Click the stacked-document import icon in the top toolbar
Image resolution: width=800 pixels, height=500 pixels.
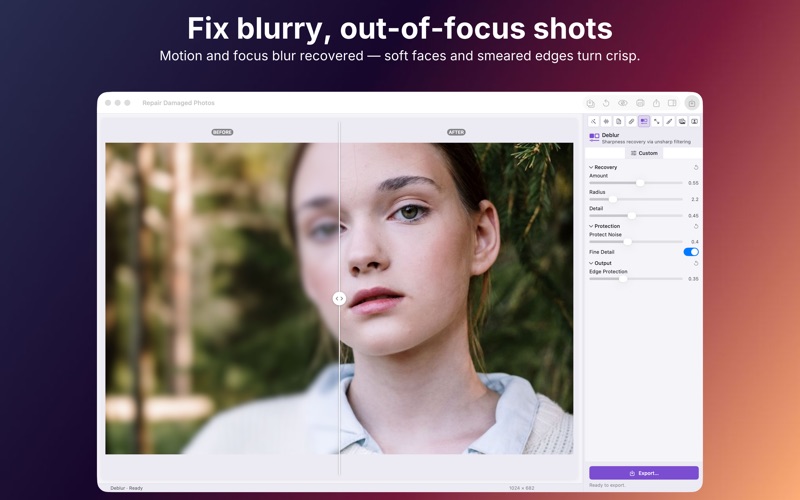(590, 103)
